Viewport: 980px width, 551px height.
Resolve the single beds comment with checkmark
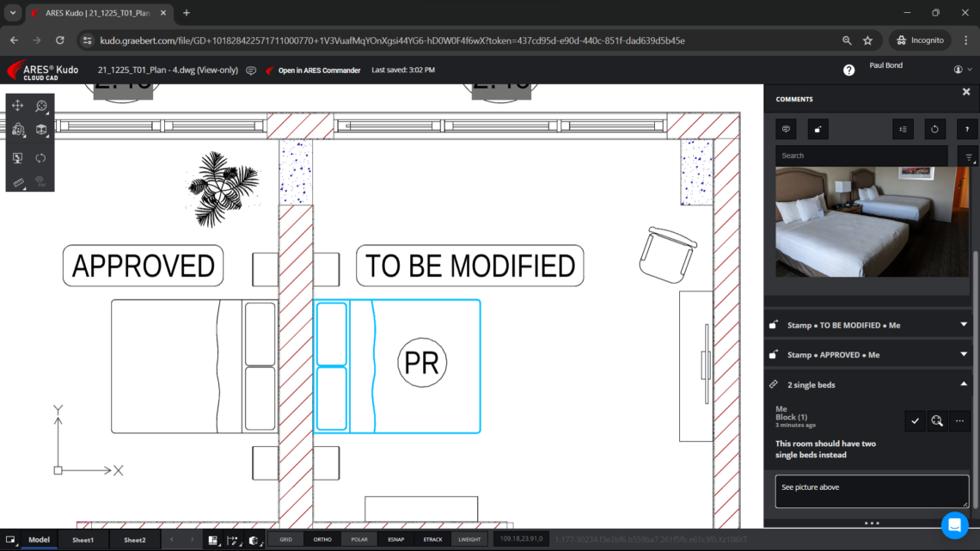click(x=915, y=420)
